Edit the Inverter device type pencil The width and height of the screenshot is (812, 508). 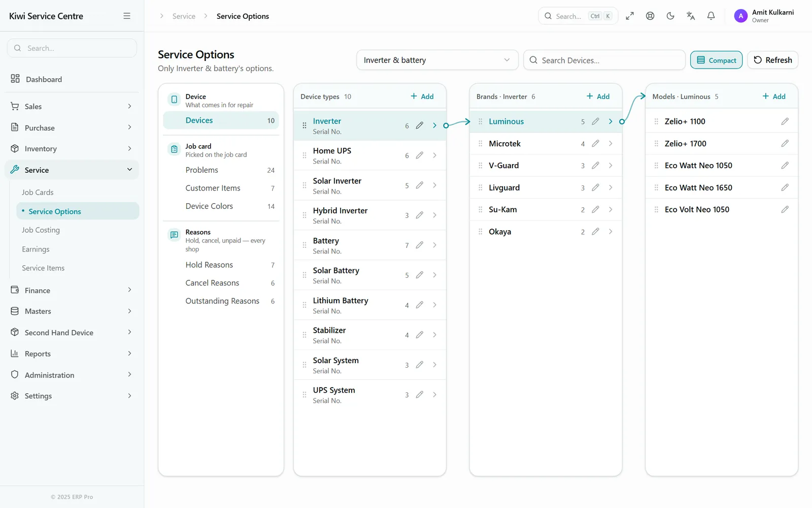coord(420,125)
